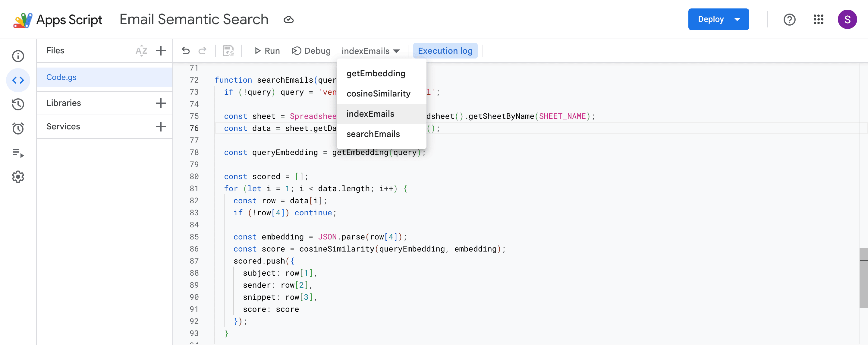Open the Editor code icon in sidebar

[18, 80]
